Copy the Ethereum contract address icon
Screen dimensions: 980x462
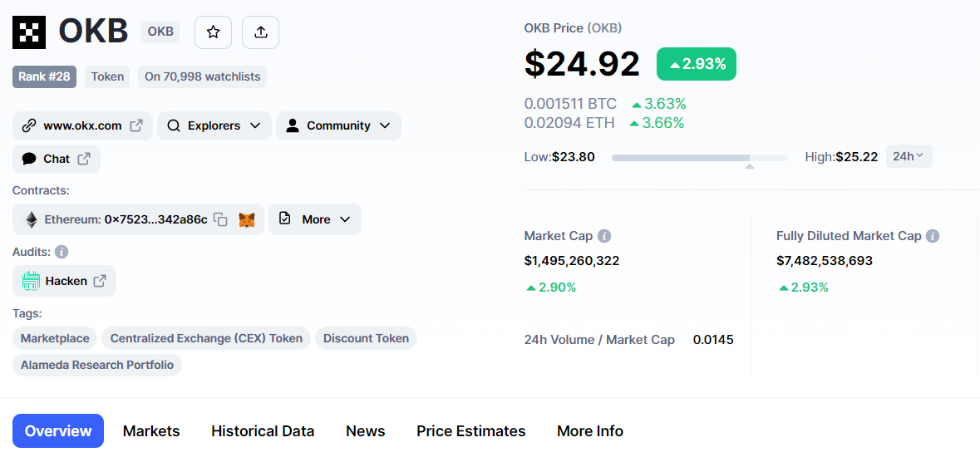pos(220,219)
